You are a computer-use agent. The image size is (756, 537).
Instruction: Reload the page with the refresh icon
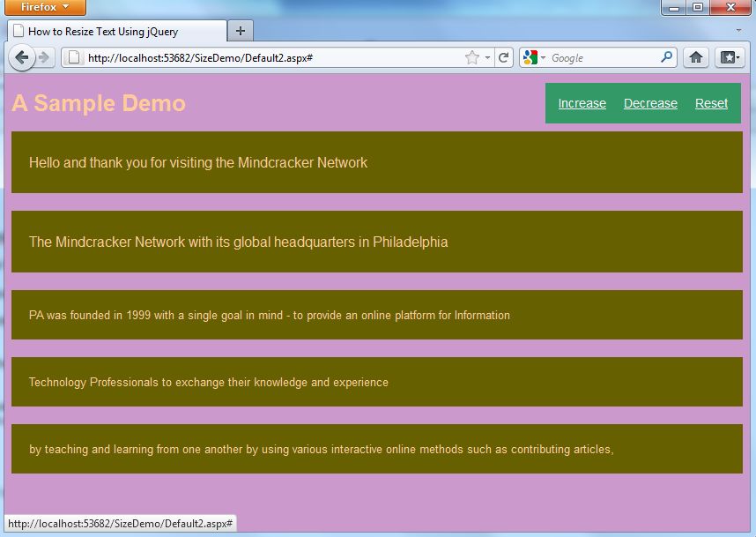[503, 58]
